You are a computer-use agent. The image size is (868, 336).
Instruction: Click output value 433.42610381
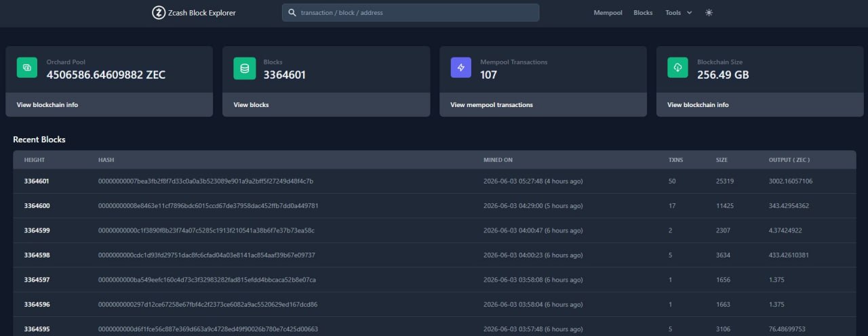coord(789,255)
